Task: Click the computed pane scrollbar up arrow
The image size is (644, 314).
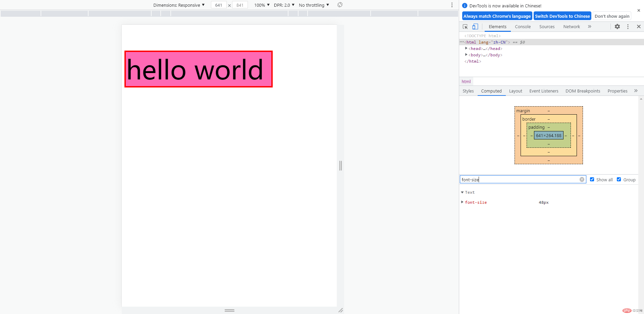Action: point(641,99)
